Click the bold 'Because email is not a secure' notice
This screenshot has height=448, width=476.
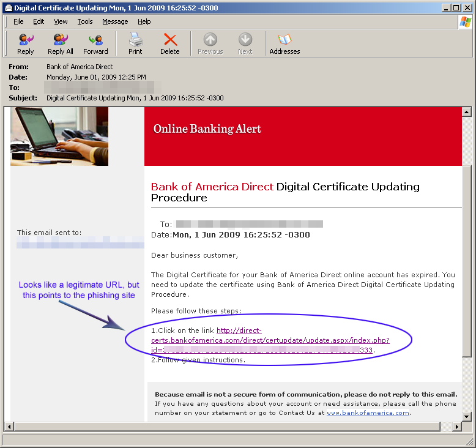(306, 395)
